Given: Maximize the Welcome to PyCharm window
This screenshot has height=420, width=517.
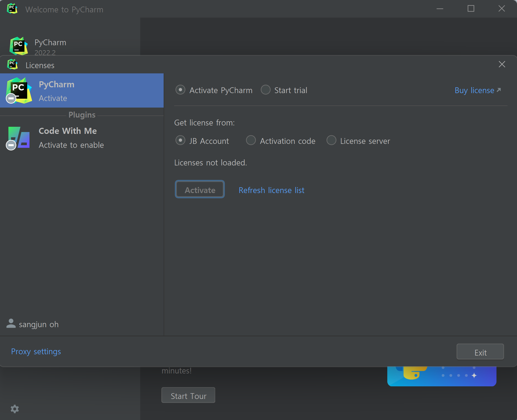Looking at the screenshot, I should 471,9.
